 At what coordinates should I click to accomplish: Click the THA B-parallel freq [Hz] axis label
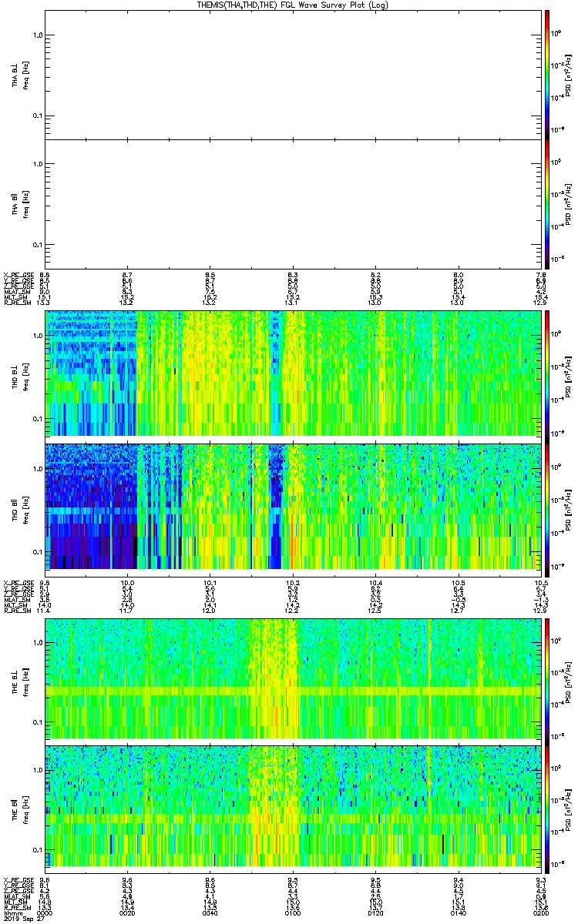25,203
